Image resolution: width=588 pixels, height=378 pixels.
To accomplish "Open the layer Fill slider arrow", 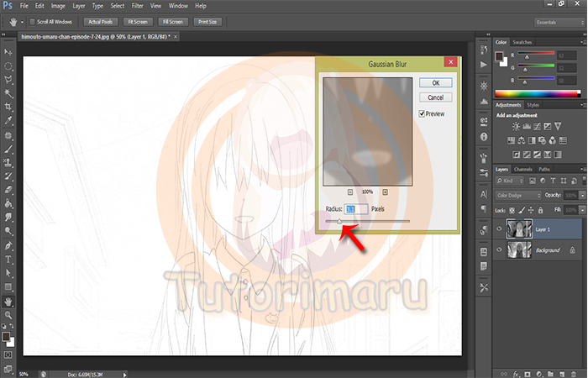I will point(582,210).
